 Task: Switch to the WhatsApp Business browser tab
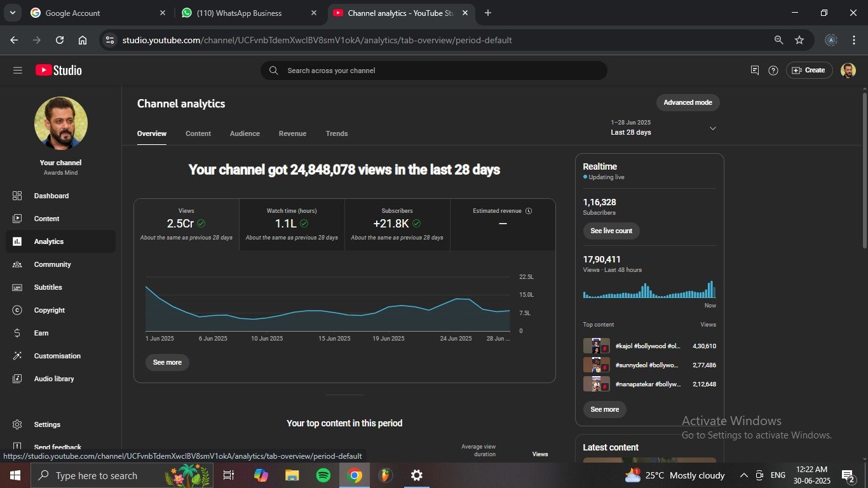[x=250, y=13]
